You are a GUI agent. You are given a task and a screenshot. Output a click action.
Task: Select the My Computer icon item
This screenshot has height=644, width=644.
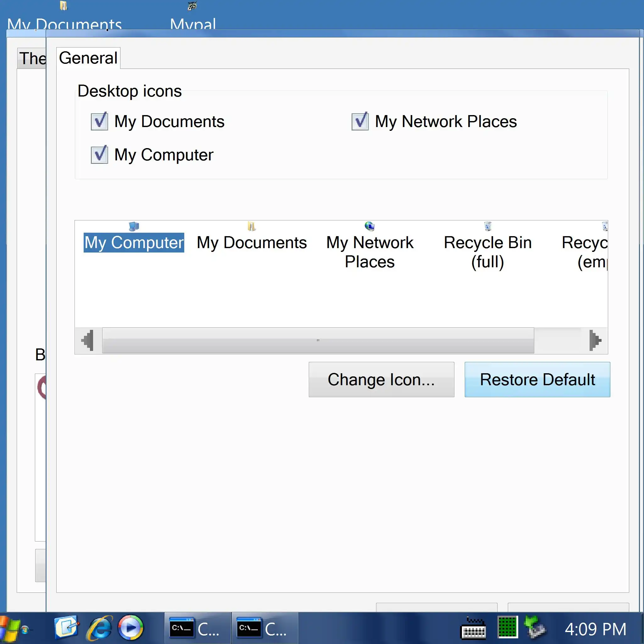pyautogui.click(x=133, y=242)
